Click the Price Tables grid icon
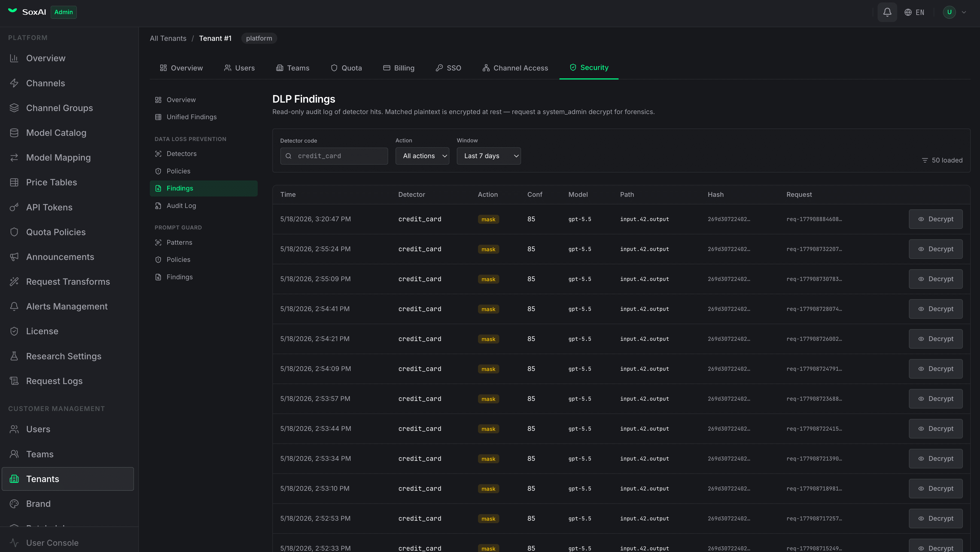The height and width of the screenshot is (552, 980). tap(14, 182)
